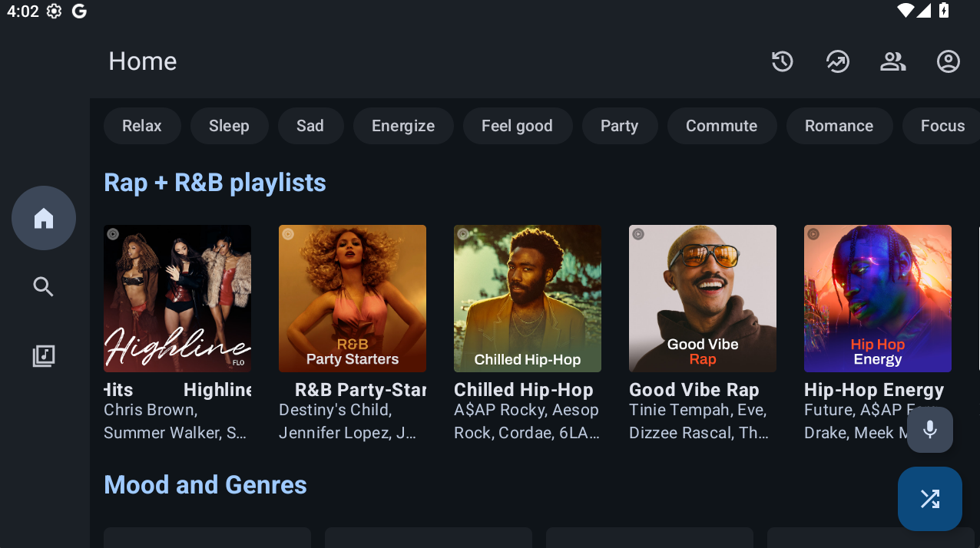Open the R&B Party Starters playlist cover
Screen dimensions: 980x548
click(353, 299)
